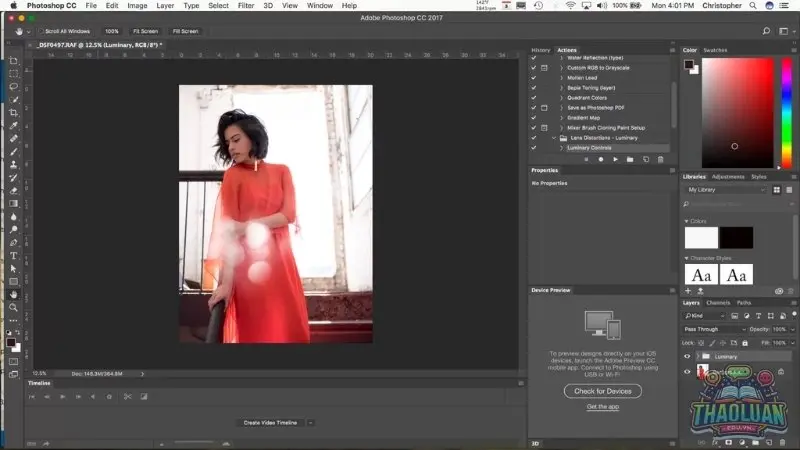Screen dimensions: 800x450
Task: Open dropdown arrow beside Create Video Timeline
Action: (310, 422)
